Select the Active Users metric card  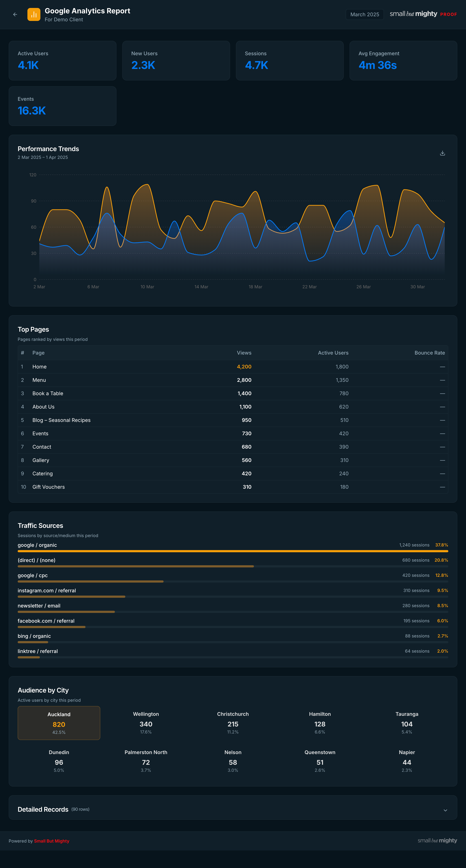pos(63,61)
